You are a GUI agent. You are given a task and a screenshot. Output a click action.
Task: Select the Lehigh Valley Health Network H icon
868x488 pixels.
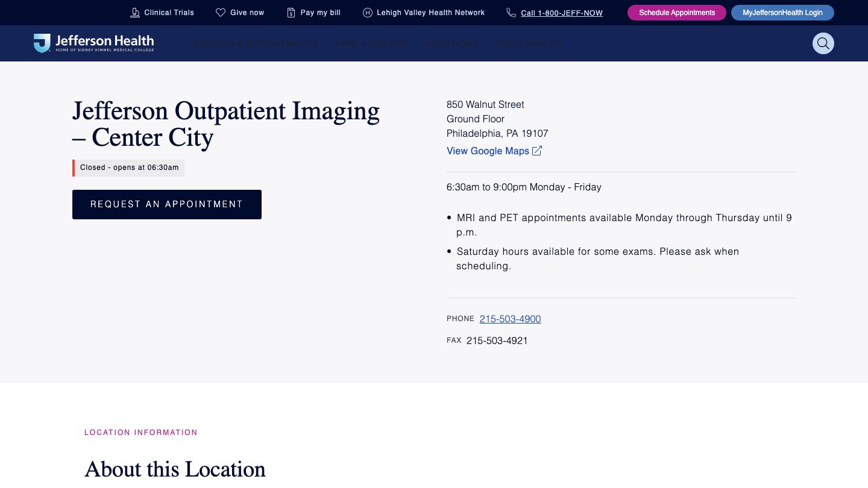coord(367,13)
